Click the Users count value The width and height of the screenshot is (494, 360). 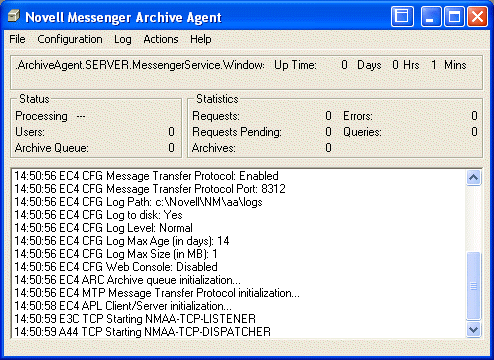point(171,132)
